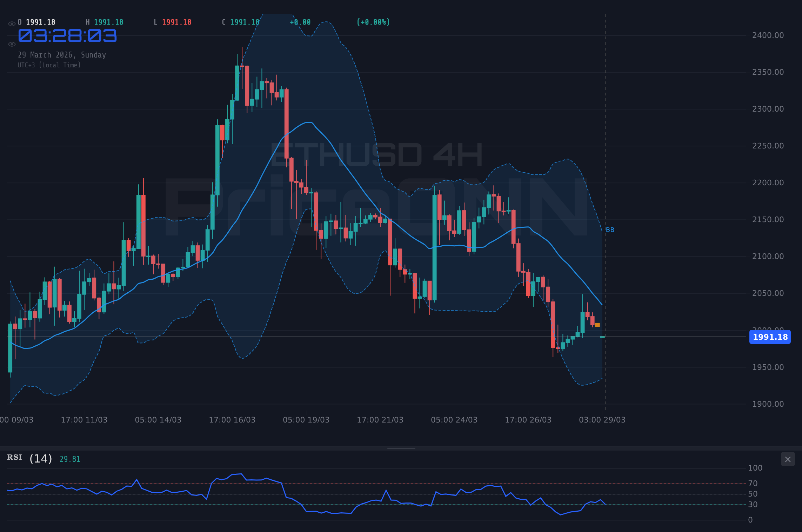Select the current price tag 1991.18
Screen dimensions: 802x532
(770, 337)
